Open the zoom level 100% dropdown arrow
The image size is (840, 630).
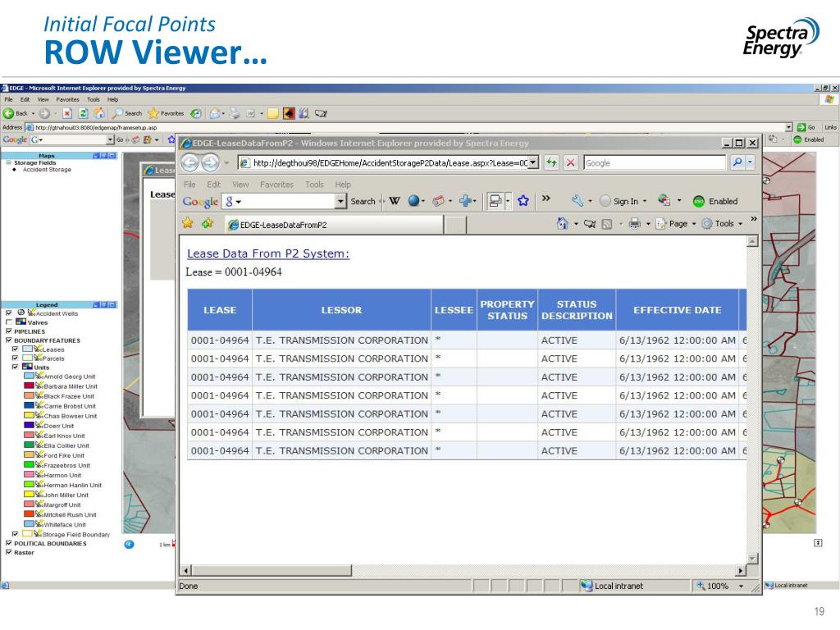click(741, 586)
